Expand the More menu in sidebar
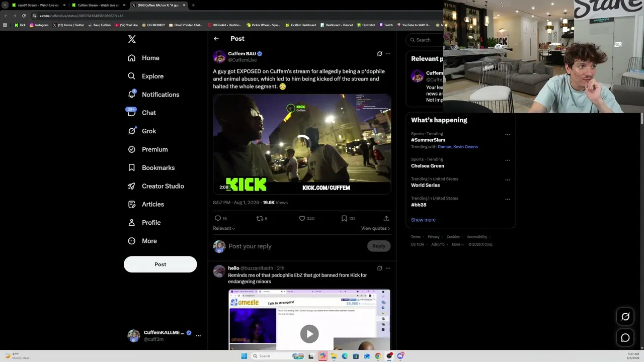This screenshot has width=644, height=362. coord(142,241)
